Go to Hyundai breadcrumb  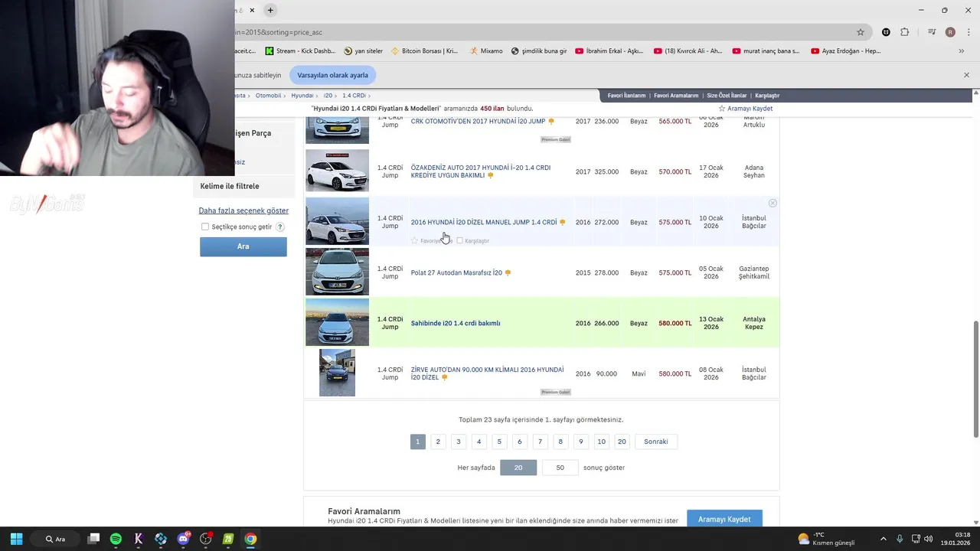tap(302, 96)
